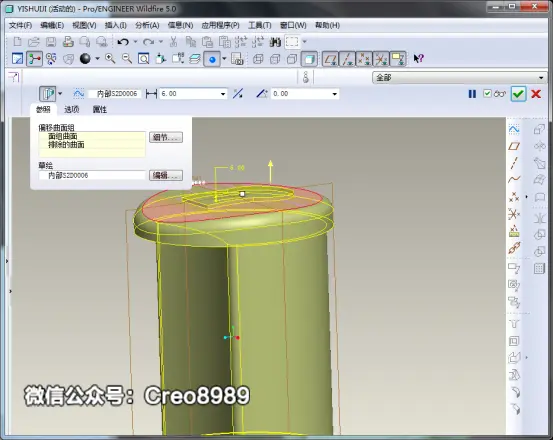Accept the feature with green checkmark

tap(518, 94)
